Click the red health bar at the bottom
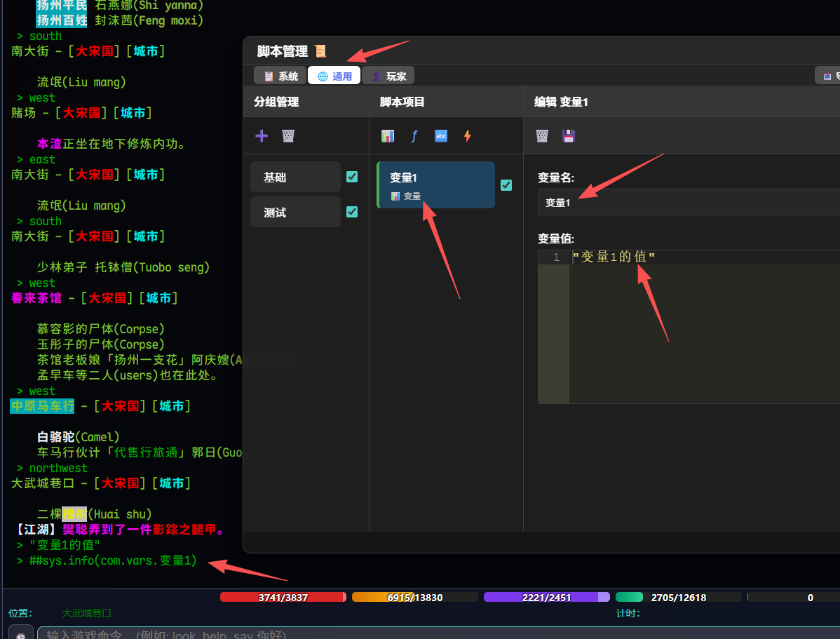The width and height of the screenshot is (840, 639). point(283,597)
